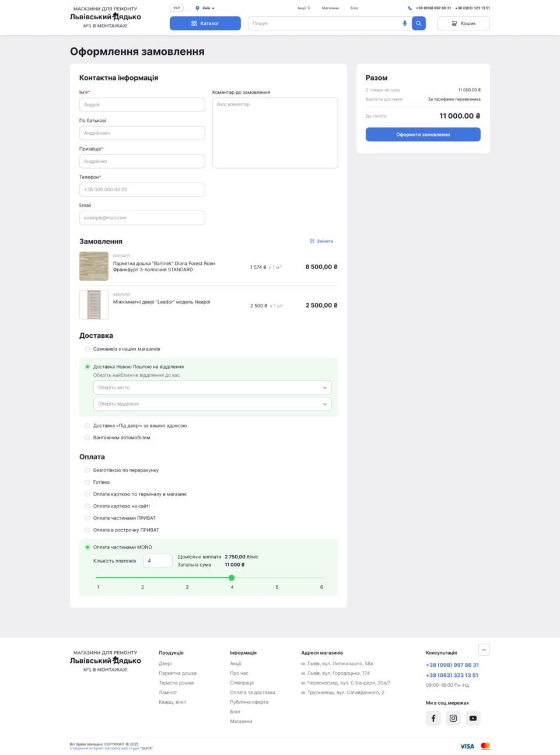Open the Instagram social icon in footer

[x=453, y=718]
